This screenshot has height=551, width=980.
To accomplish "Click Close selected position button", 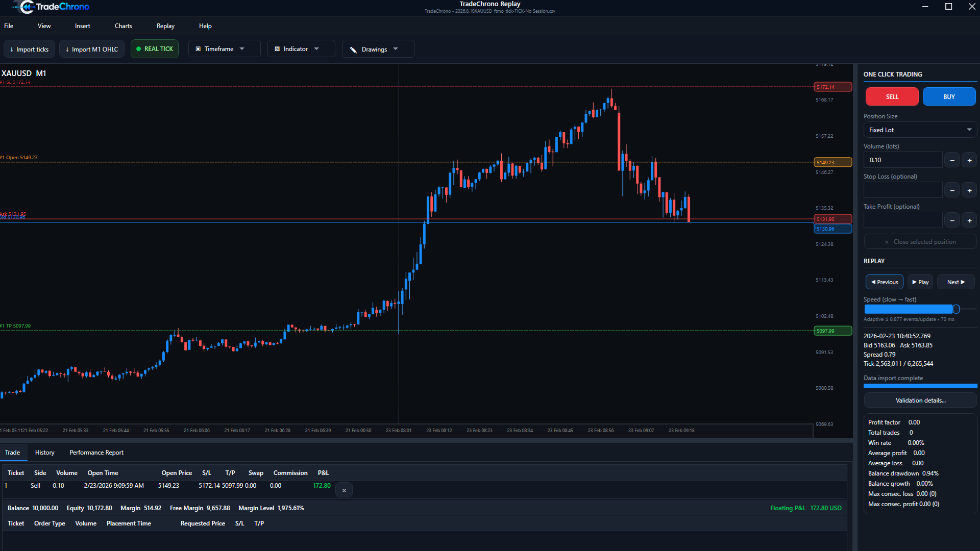I will click(920, 242).
